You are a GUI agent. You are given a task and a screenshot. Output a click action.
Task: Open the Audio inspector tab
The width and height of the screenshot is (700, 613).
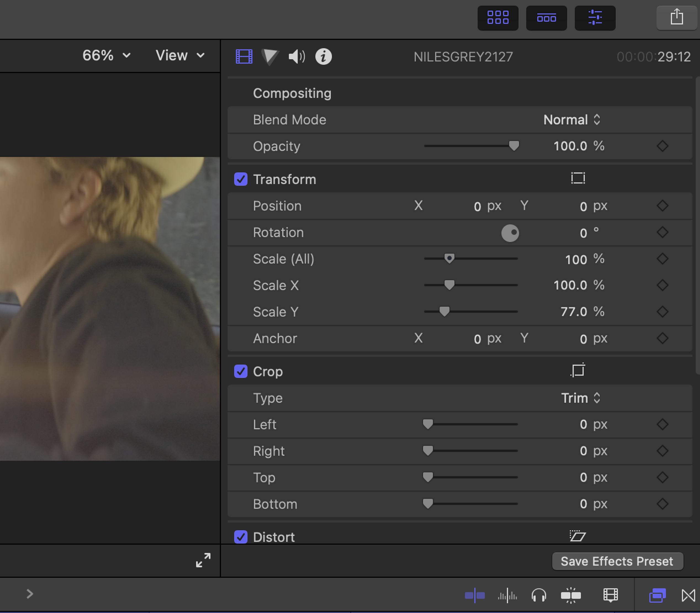tap(297, 56)
